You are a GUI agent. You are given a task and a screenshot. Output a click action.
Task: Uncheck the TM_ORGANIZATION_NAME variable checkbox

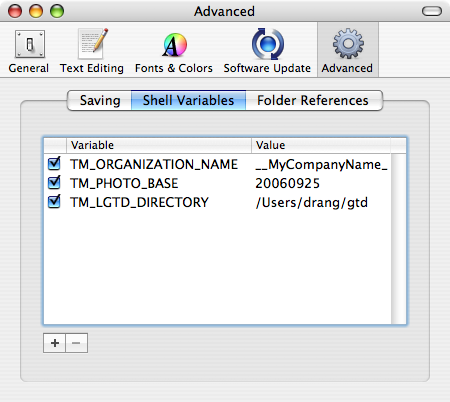coord(54,164)
